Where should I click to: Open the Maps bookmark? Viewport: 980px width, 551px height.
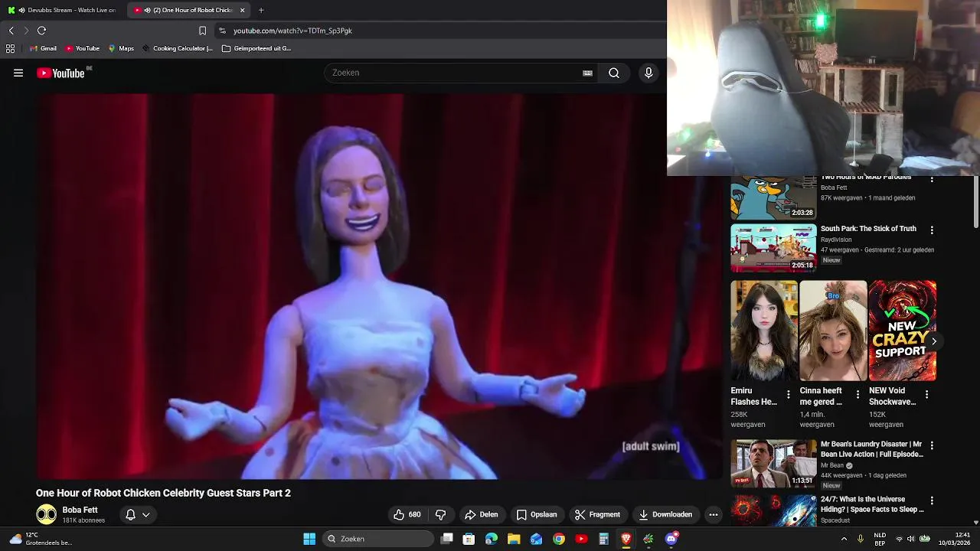(121, 48)
